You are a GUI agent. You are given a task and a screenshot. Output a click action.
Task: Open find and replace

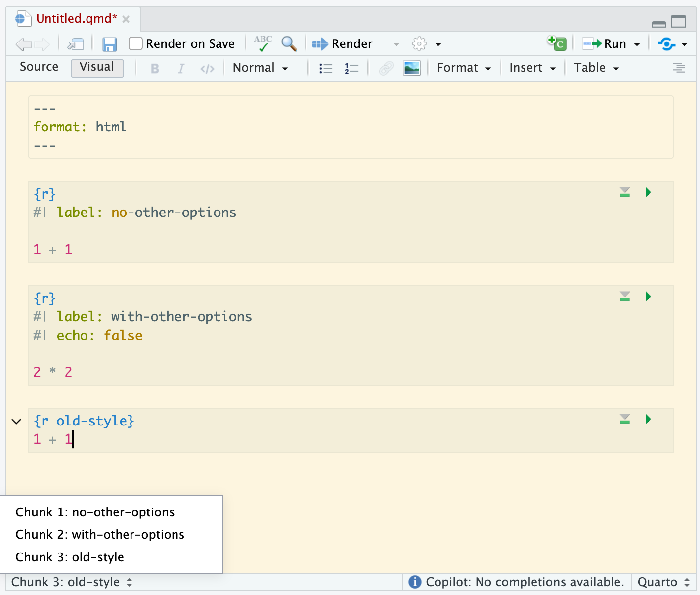tap(289, 43)
